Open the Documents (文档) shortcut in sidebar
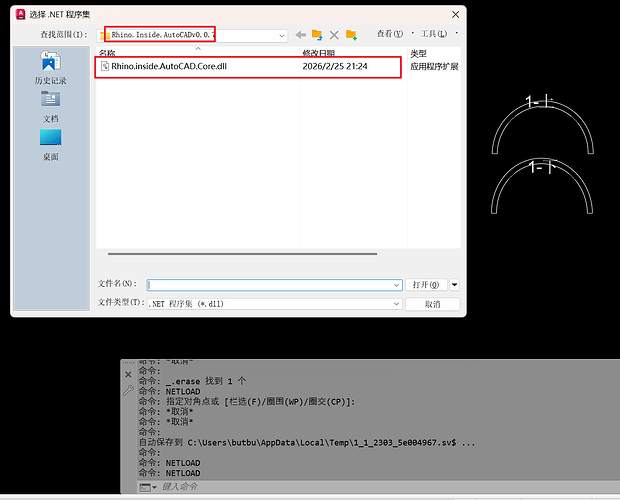 coord(51,107)
